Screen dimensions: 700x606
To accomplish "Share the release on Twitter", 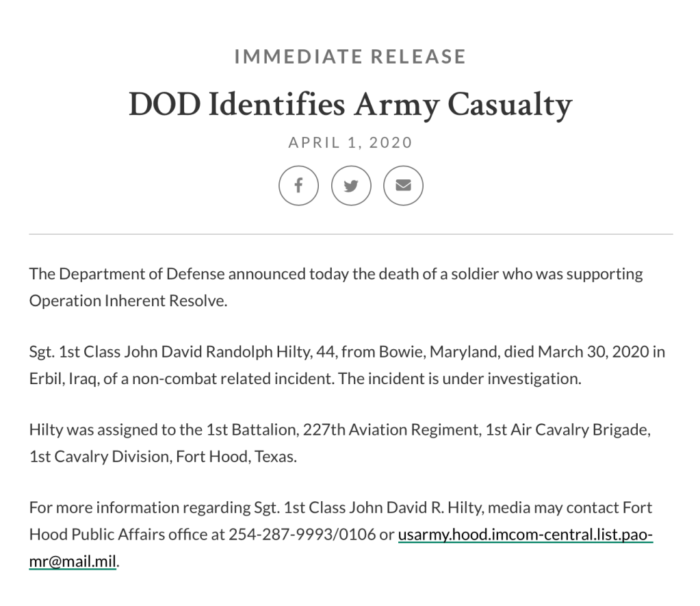I will pyautogui.click(x=351, y=186).
